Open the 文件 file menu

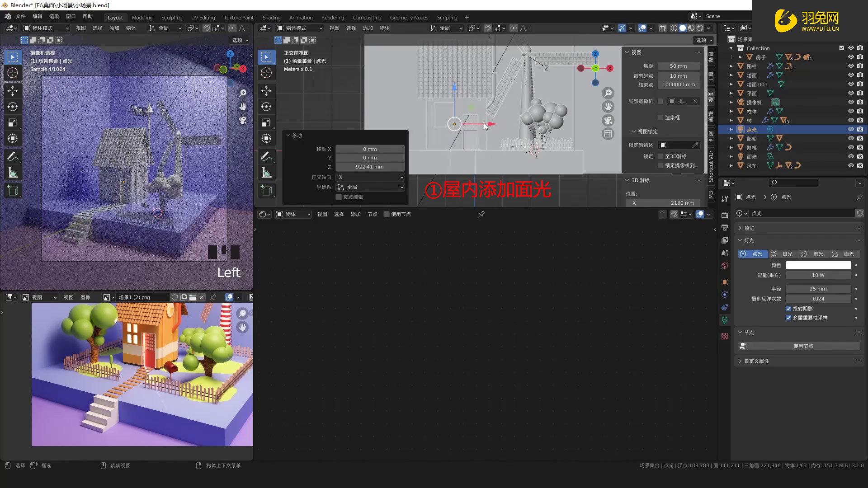click(x=21, y=16)
